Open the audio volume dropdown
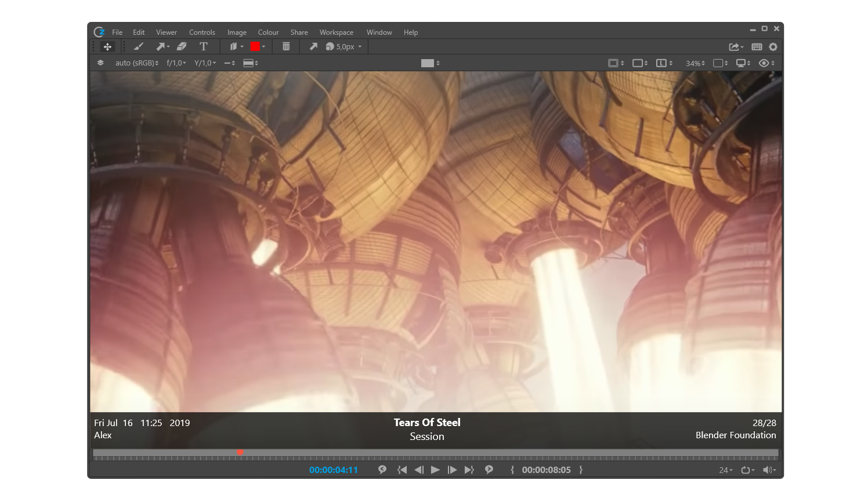The height and width of the screenshot is (502, 868). point(769,470)
